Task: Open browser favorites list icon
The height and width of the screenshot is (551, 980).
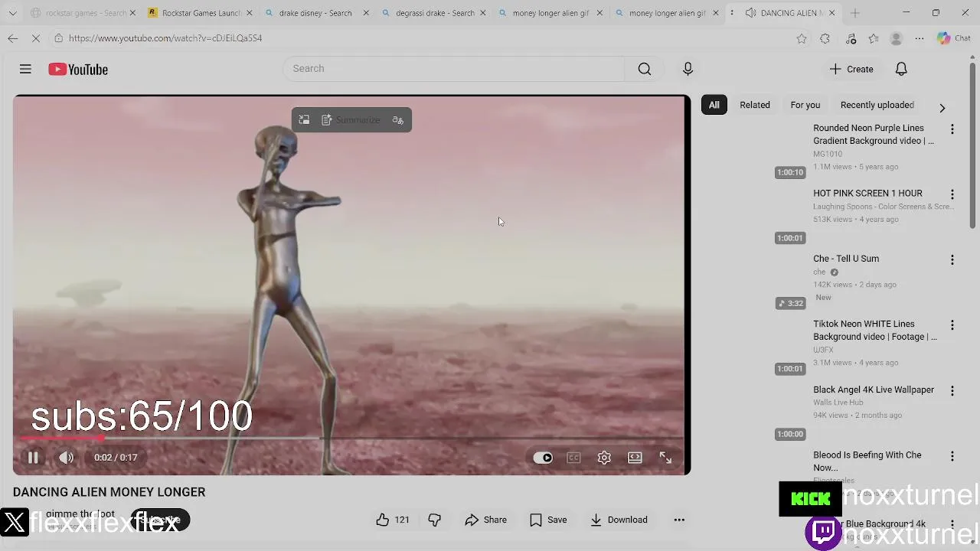Action: point(874,38)
